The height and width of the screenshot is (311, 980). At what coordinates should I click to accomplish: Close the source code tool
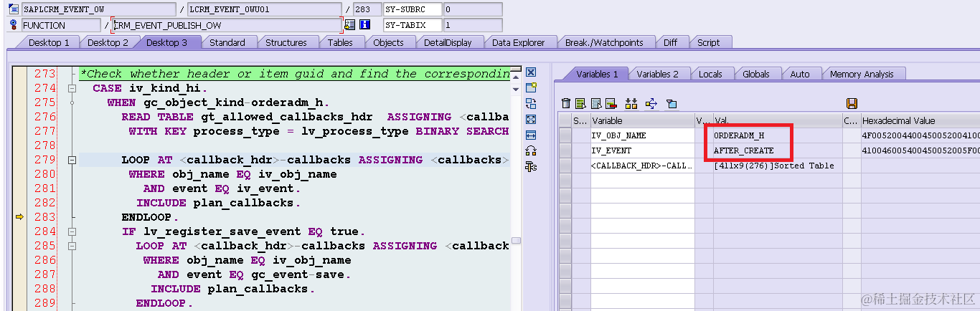point(531,72)
